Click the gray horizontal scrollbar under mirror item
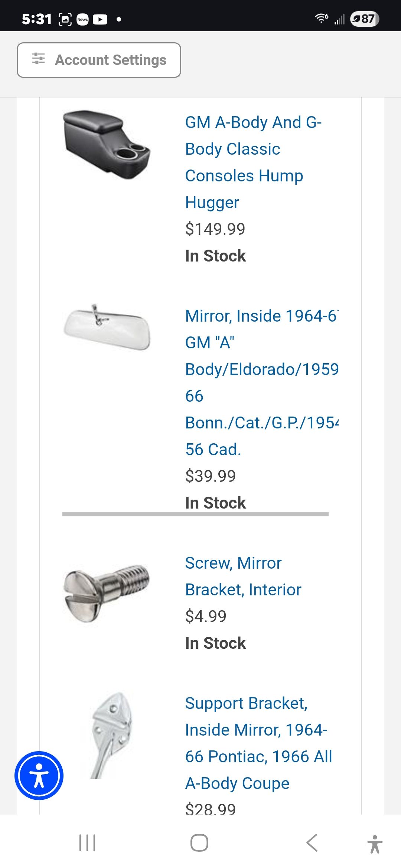 click(x=195, y=514)
